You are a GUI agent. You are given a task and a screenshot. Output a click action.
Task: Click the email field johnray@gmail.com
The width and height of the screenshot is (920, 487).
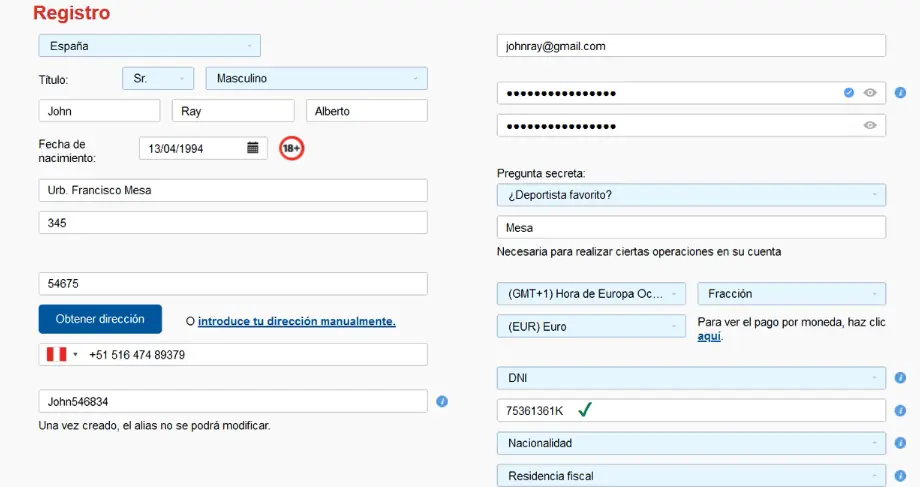(691, 46)
